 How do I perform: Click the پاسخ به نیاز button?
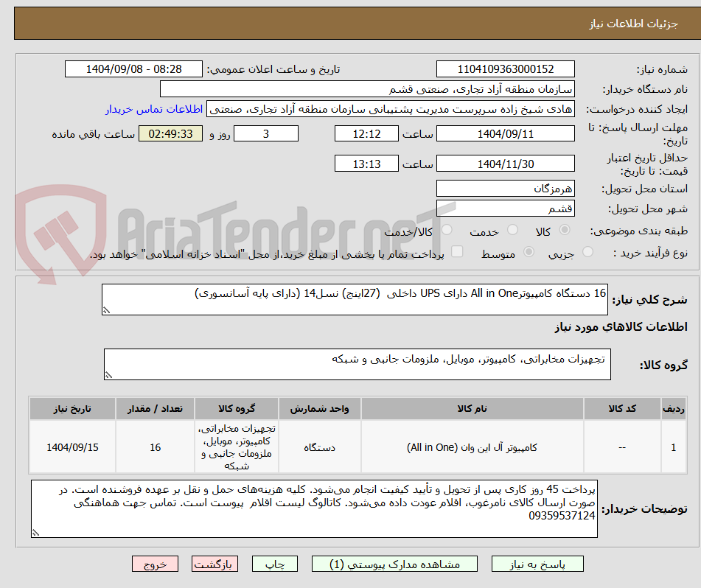click(x=537, y=564)
